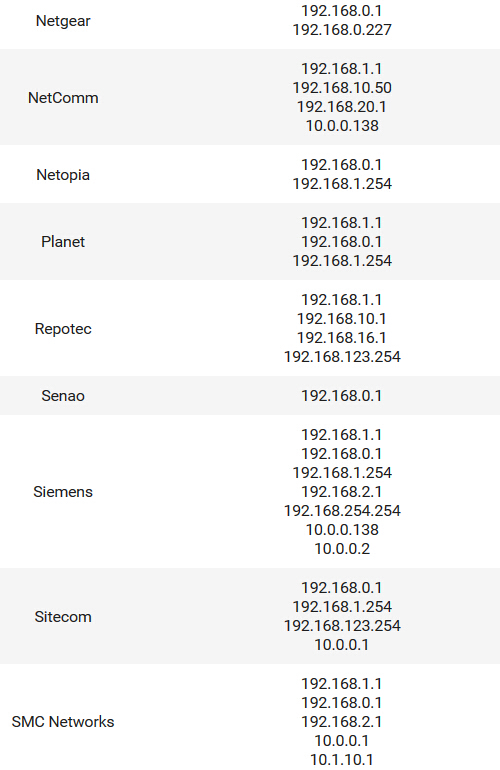
Task: Click the Netopia brand label
Action: [x=63, y=175]
